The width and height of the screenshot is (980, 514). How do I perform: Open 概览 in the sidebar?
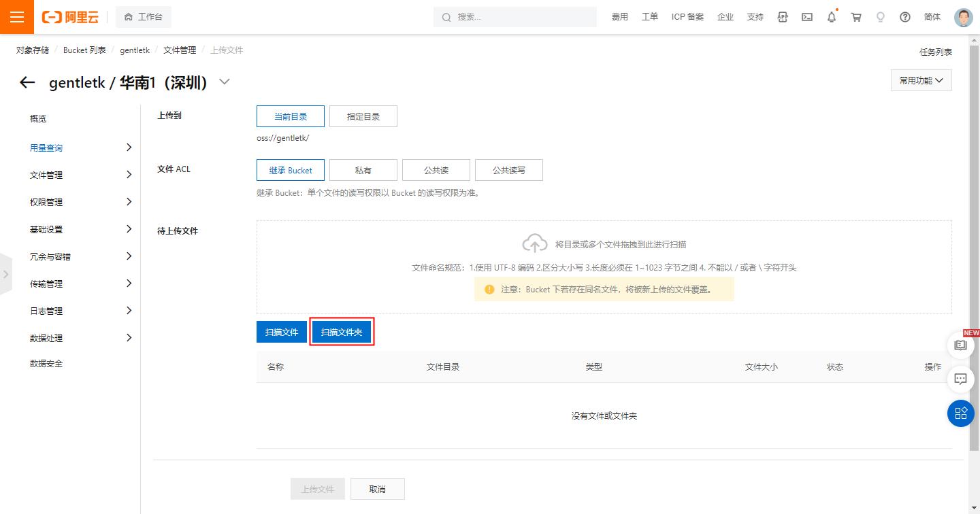(x=38, y=118)
